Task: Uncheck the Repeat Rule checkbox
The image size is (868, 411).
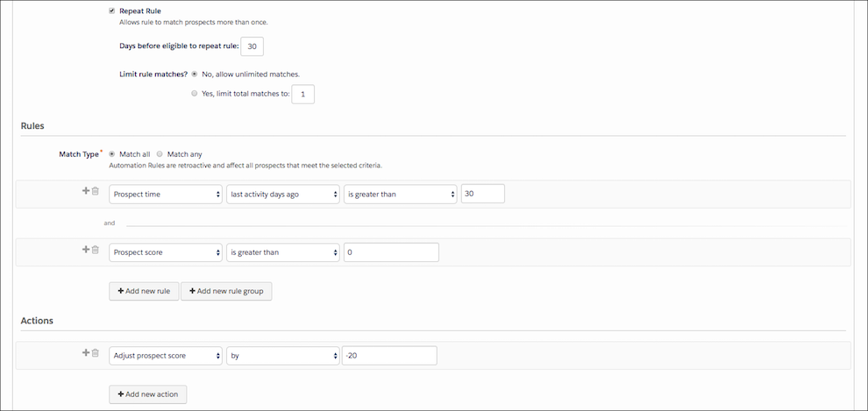Action: 112,11
